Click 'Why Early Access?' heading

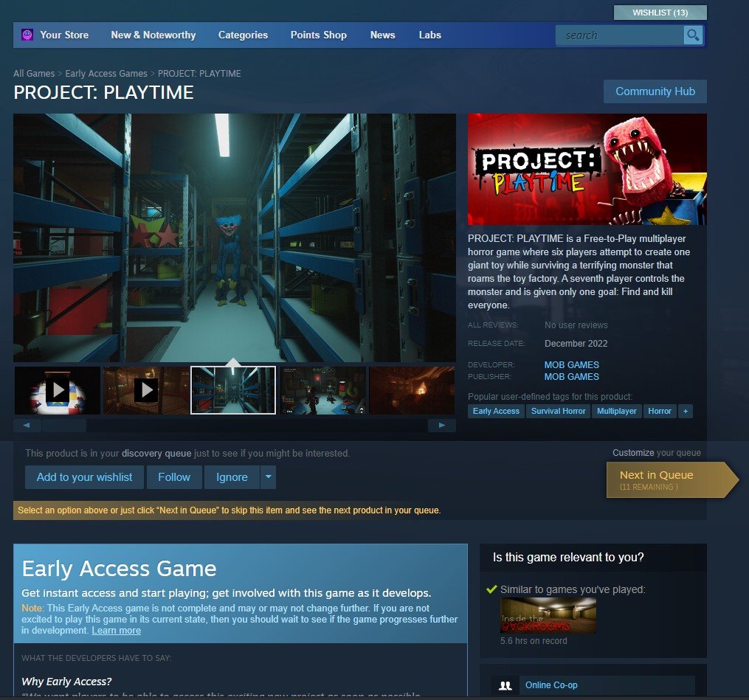[x=66, y=682]
